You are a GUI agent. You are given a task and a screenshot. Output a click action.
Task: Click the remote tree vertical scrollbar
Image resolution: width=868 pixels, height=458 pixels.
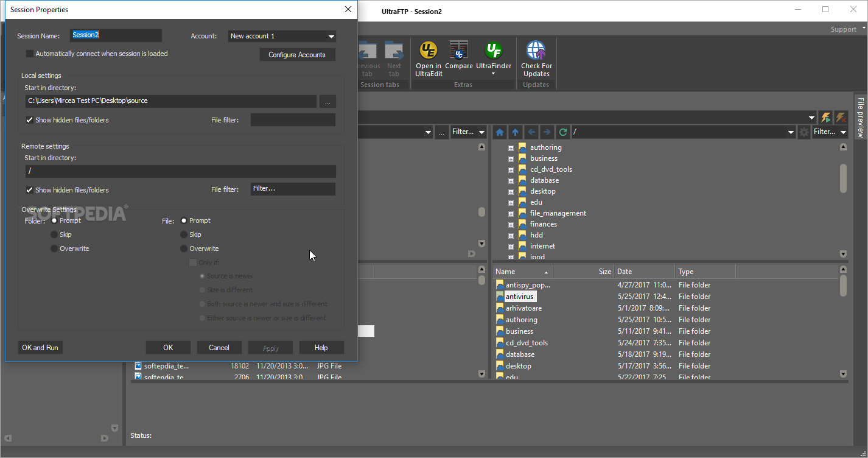coord(843,178)
